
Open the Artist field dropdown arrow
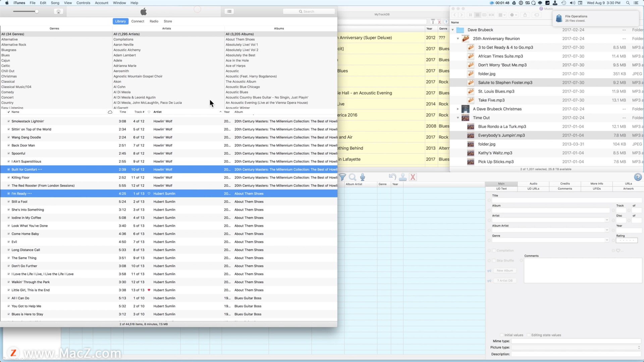(x=607, y=220)
